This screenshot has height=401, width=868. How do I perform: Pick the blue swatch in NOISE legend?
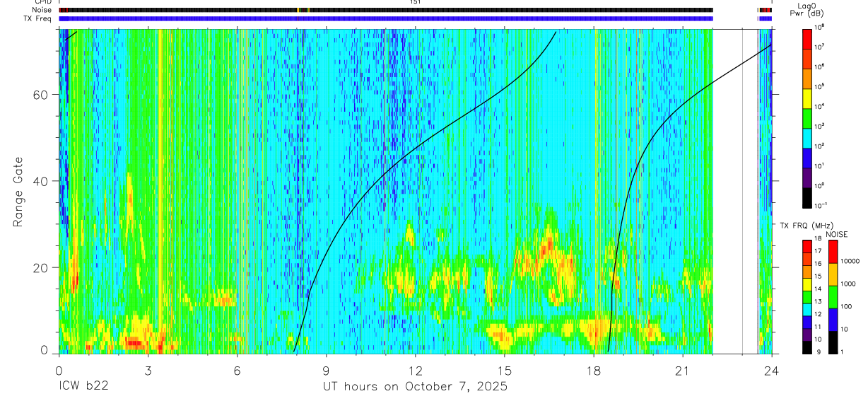point(833,320)
